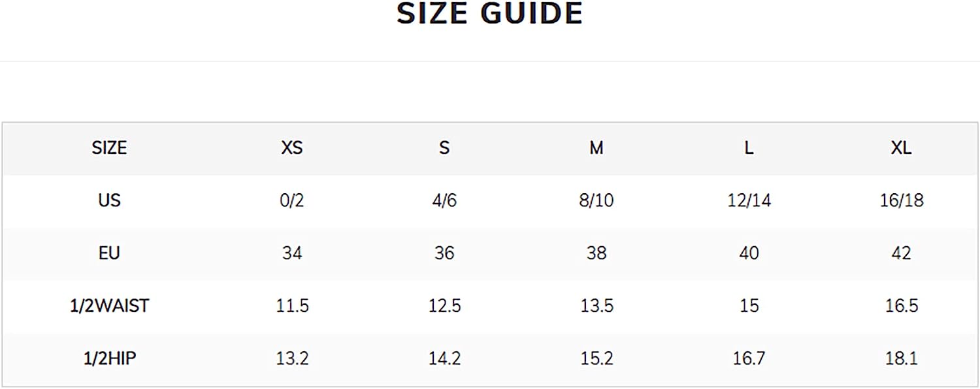Select US size 8/10 cell
Image resolution: width=980 pixels, height=389 pixels.
click(596, 200)
